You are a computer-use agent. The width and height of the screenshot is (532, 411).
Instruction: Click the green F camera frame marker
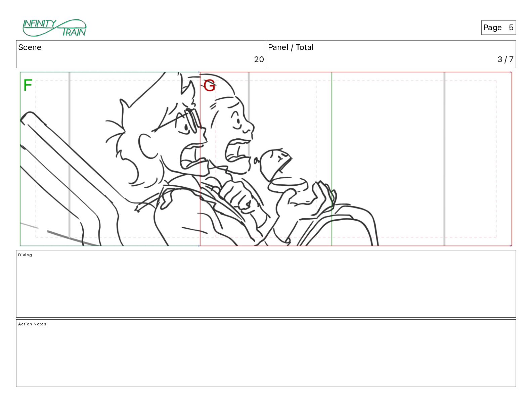click(28, 85)
